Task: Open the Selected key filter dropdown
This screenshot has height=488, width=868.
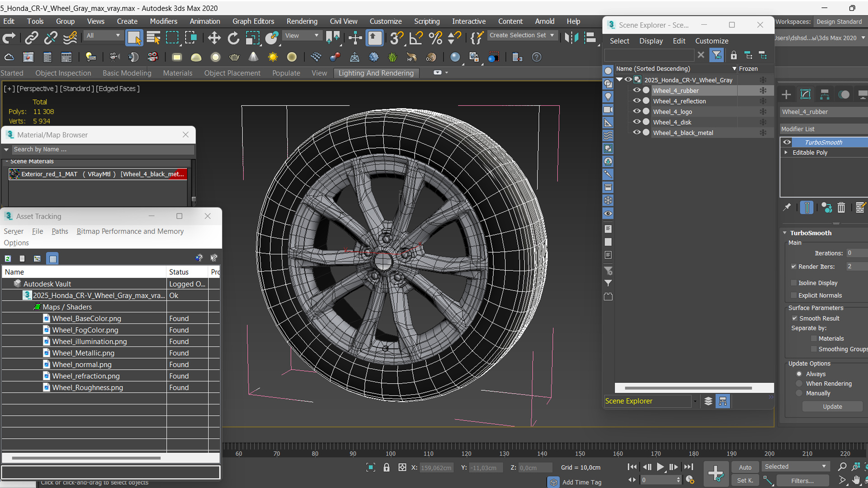Action: pyautogui.click(x=795, y=467)
